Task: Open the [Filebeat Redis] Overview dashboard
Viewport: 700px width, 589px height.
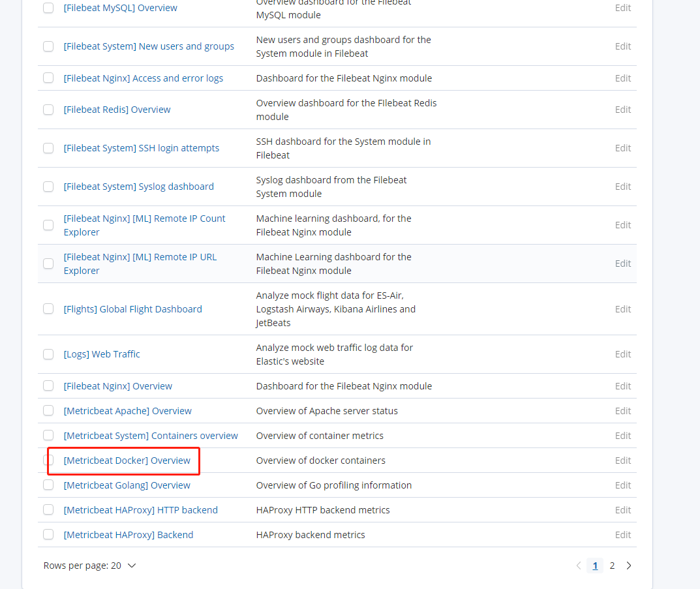Action: [117, 110]
